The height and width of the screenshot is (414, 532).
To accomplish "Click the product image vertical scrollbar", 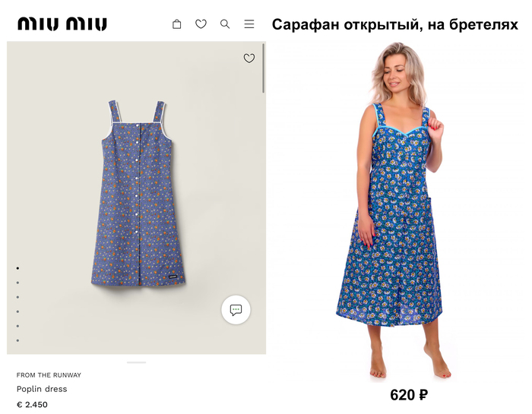I will pos(264,68).
